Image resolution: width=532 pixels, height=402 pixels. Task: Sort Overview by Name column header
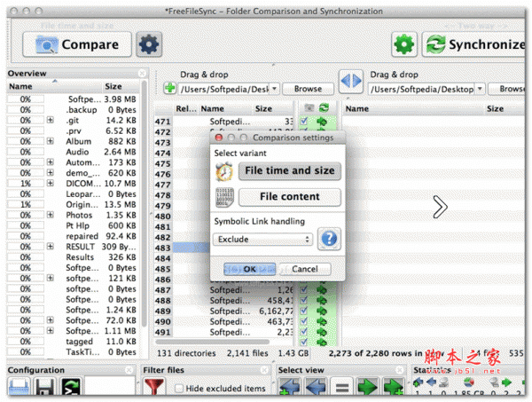[54, 86]
